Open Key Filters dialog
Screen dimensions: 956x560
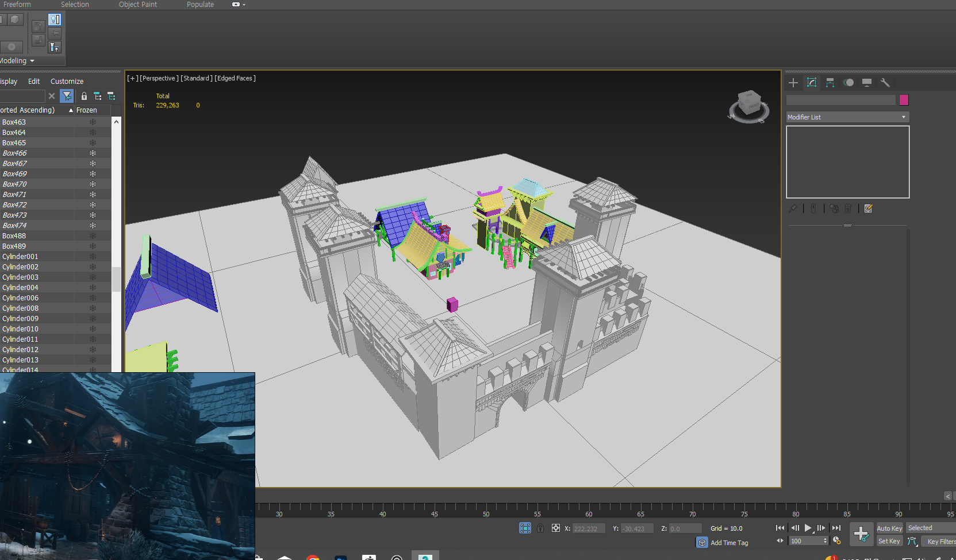click(x=939, y=541)
